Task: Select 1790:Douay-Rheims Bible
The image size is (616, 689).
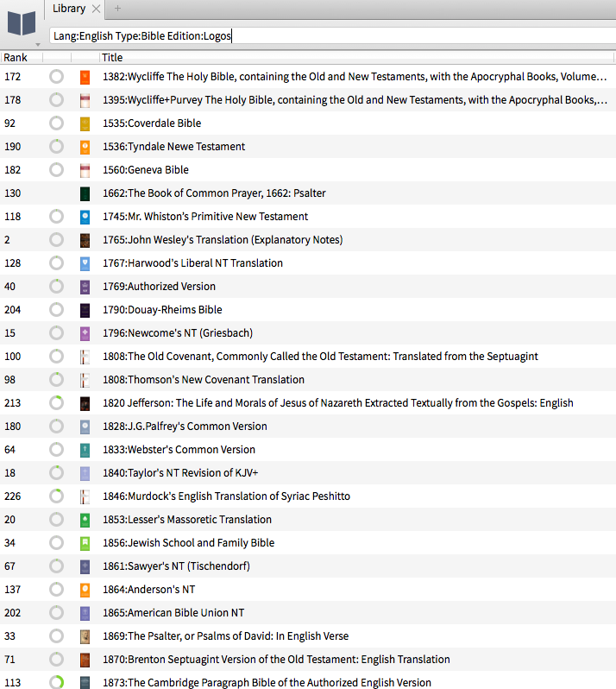Action: tap(162, 309)
